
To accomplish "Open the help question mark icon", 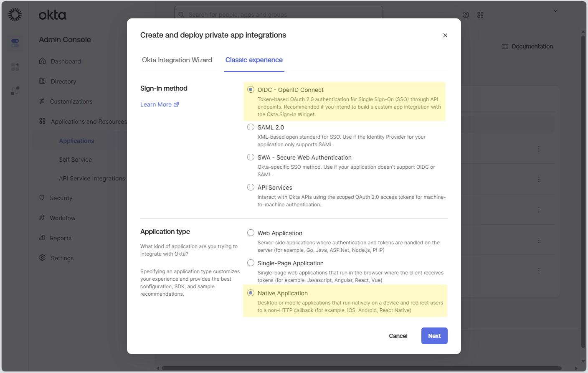I will [466, 15].
